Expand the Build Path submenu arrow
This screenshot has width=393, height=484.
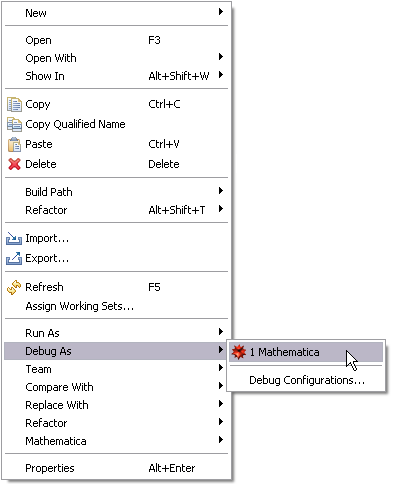click(221, 191)
